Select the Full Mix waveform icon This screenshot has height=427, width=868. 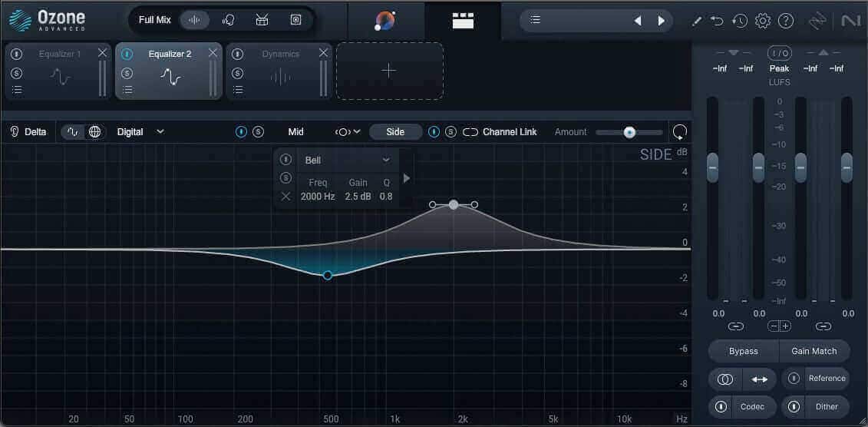194,20
